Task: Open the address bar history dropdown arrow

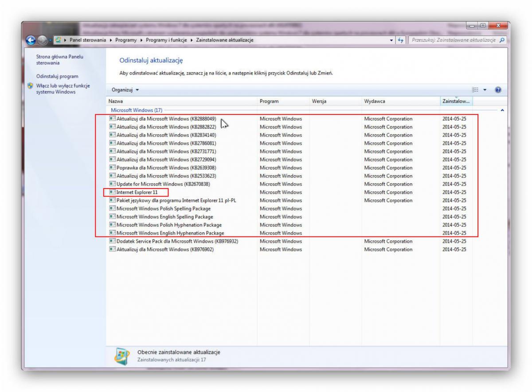Action: 391,40
